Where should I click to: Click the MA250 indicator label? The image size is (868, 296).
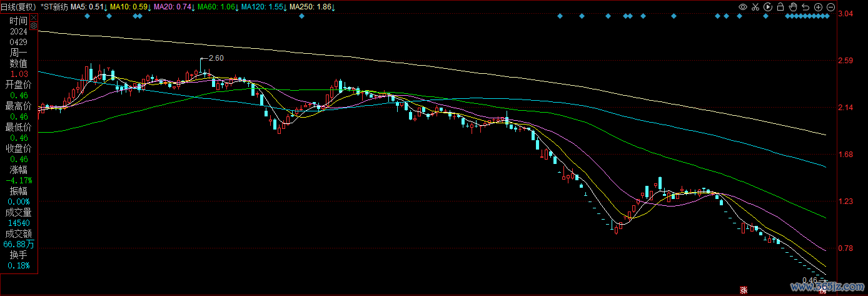[311, 7]
